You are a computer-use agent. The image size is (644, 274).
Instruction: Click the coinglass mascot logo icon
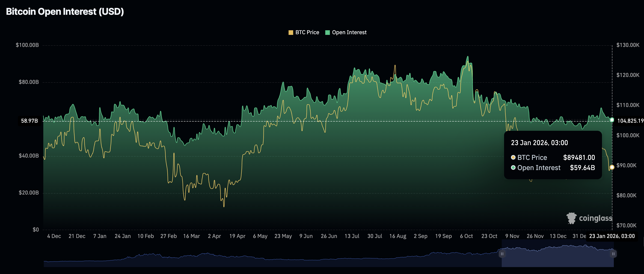point(571,218)
